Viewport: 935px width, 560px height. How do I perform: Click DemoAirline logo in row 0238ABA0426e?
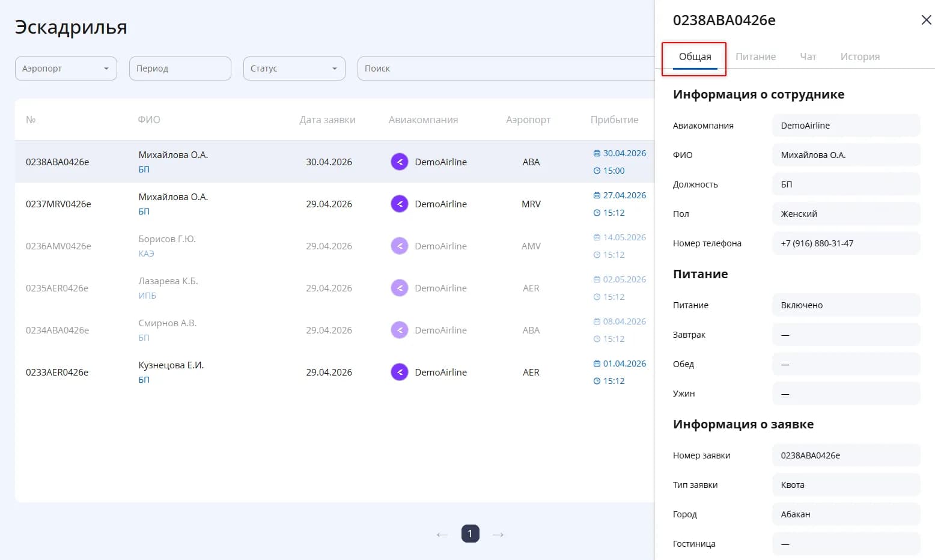[400, 162]
